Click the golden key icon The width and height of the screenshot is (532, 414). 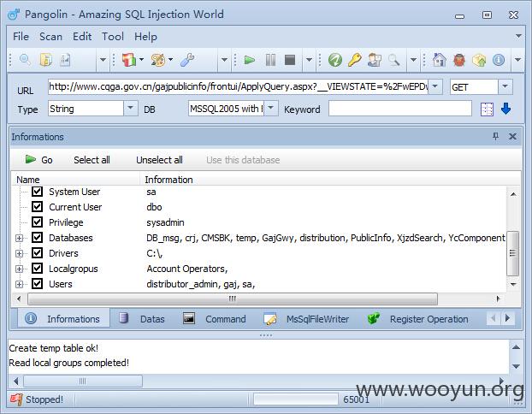coord(355,60)
